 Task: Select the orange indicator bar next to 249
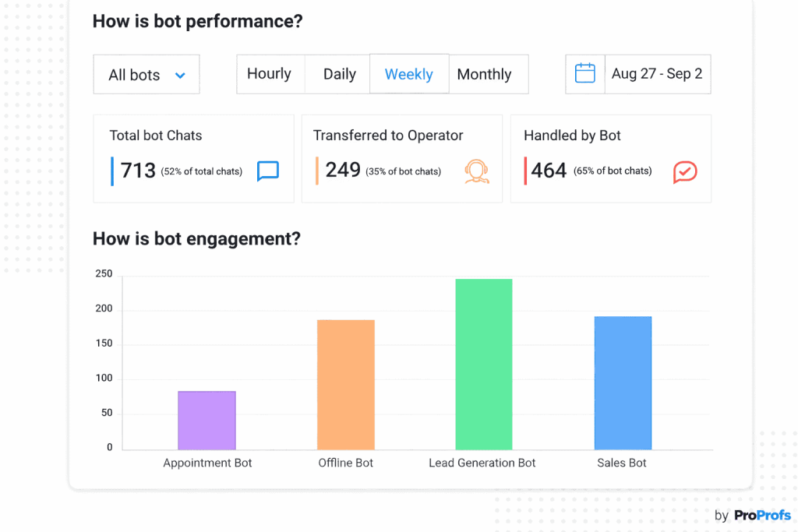click(x=316, y=170)
